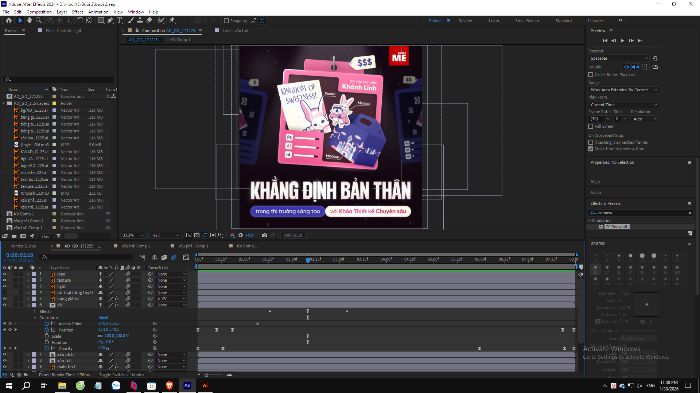The image size is (700, 393).
Task: Check Cache Before Playback option
Action: [591, 75]
